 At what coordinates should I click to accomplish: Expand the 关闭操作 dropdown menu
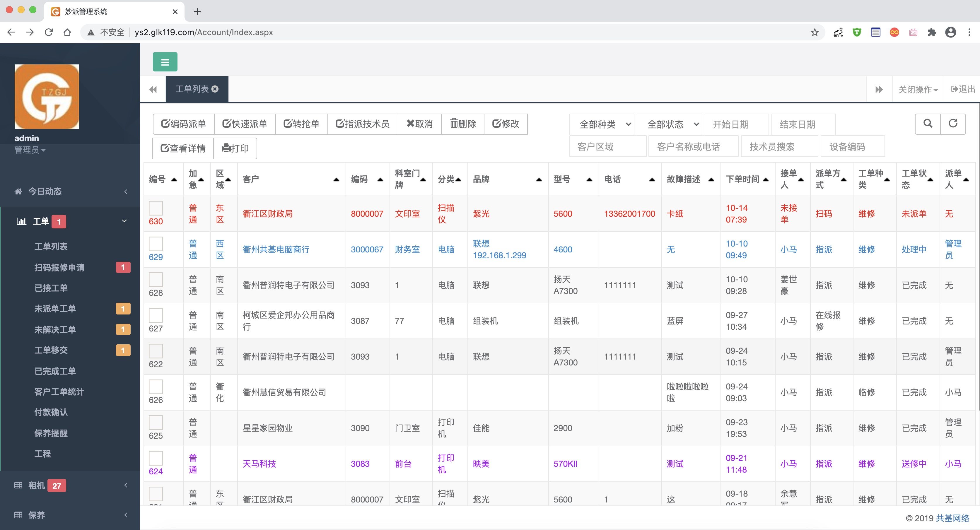918,89
